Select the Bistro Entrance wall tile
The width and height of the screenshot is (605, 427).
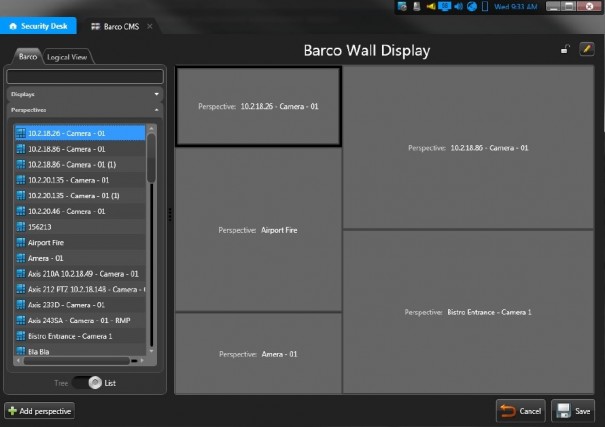(x=468, y=312)
